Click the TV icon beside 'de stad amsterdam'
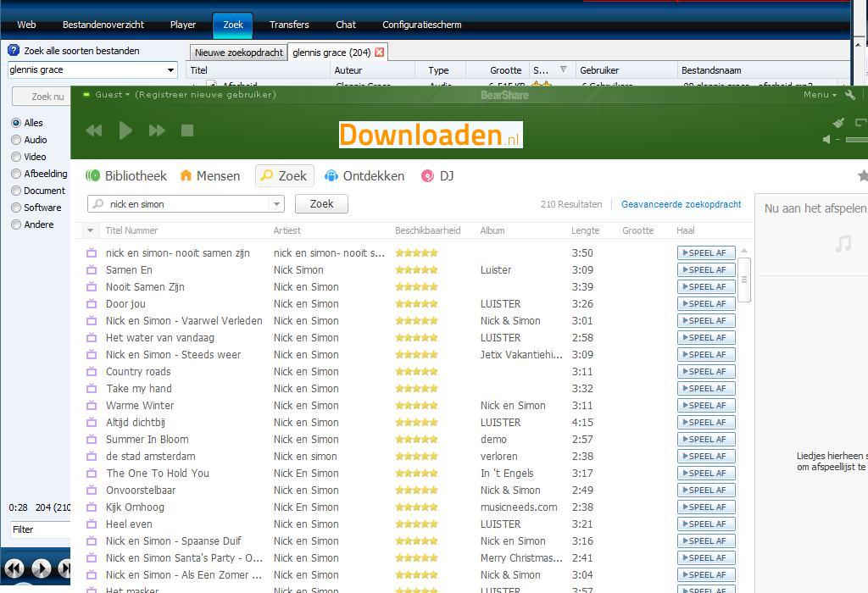Image resolution: width=868 pixels, height=593 pixels. pyautogui.click(x=92, y=457)
